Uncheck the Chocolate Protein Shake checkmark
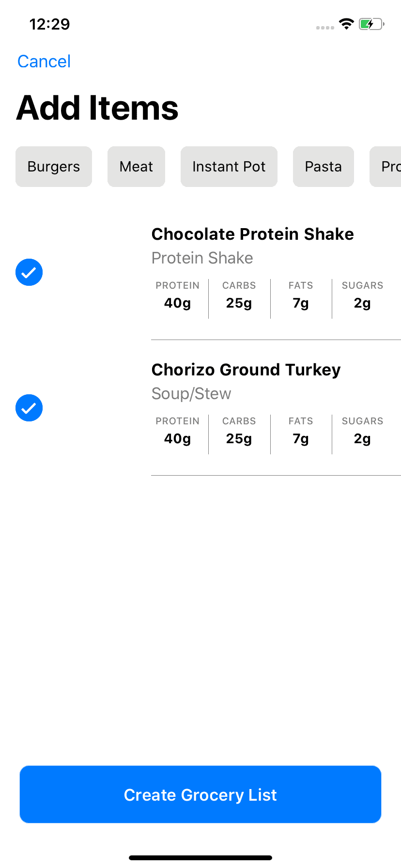Image resolution: width=401 pixels, height=868 pixels. [x=29, y=272]
